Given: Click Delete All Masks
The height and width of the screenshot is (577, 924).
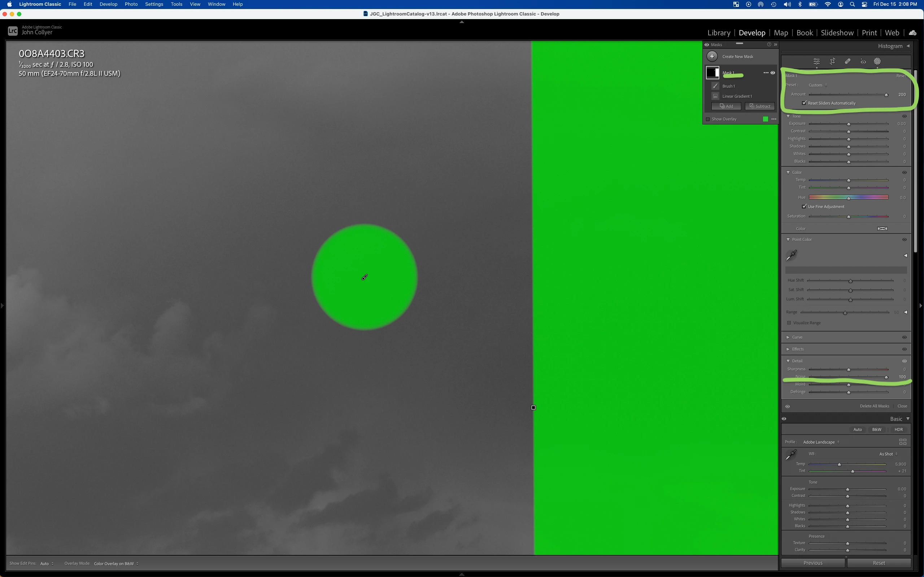Looking at the screenshot, I should point(874,406).
